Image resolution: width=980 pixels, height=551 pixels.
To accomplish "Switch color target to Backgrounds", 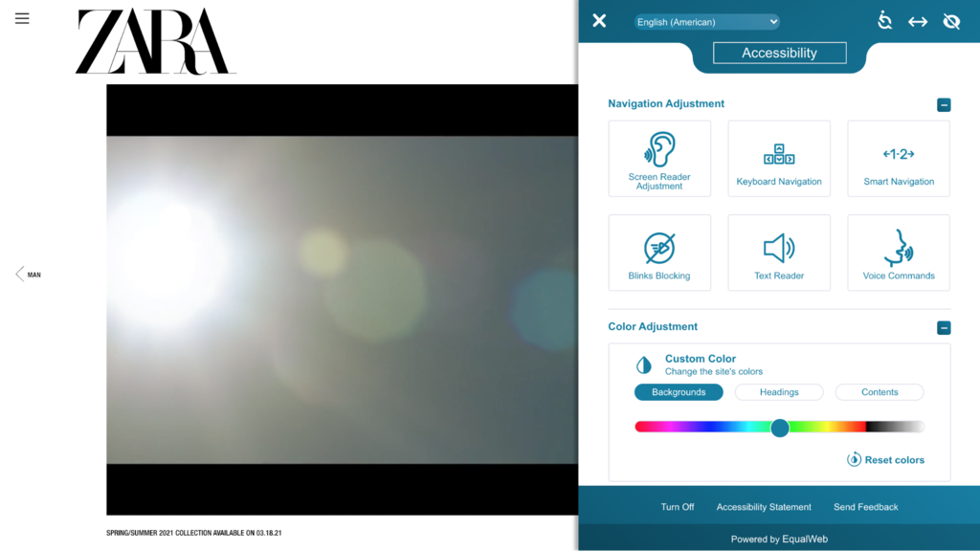I will 678,391.
